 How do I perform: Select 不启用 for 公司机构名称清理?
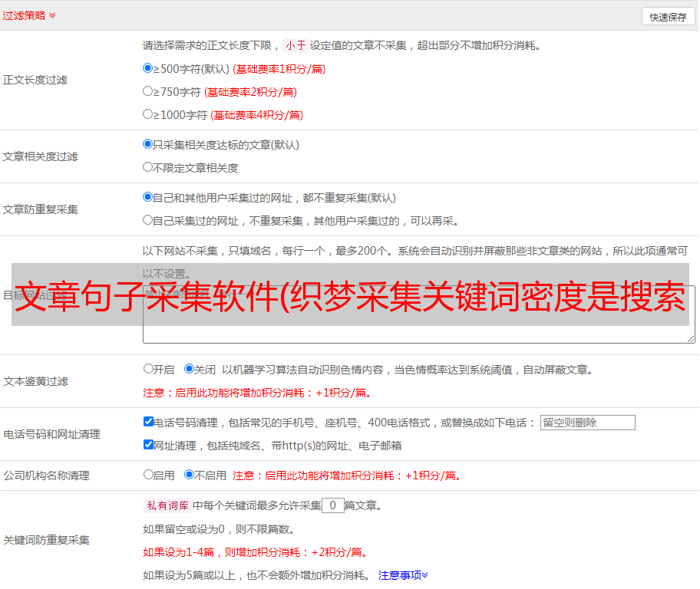point(189,475)
